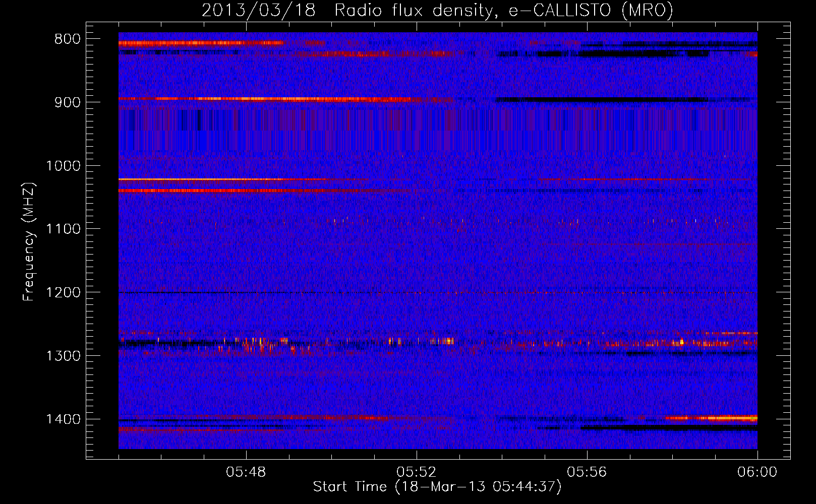Click the 'Start Time (18-Mar-13 05:44:37)' label
This screenshot has height=504, width=816.
point(437,487)
